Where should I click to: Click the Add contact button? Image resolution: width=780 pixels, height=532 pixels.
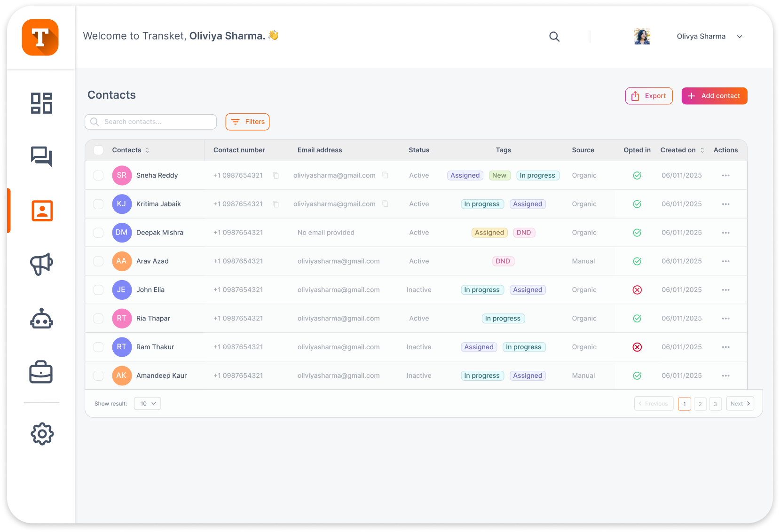pyautogui.click(x=714, y=96)
